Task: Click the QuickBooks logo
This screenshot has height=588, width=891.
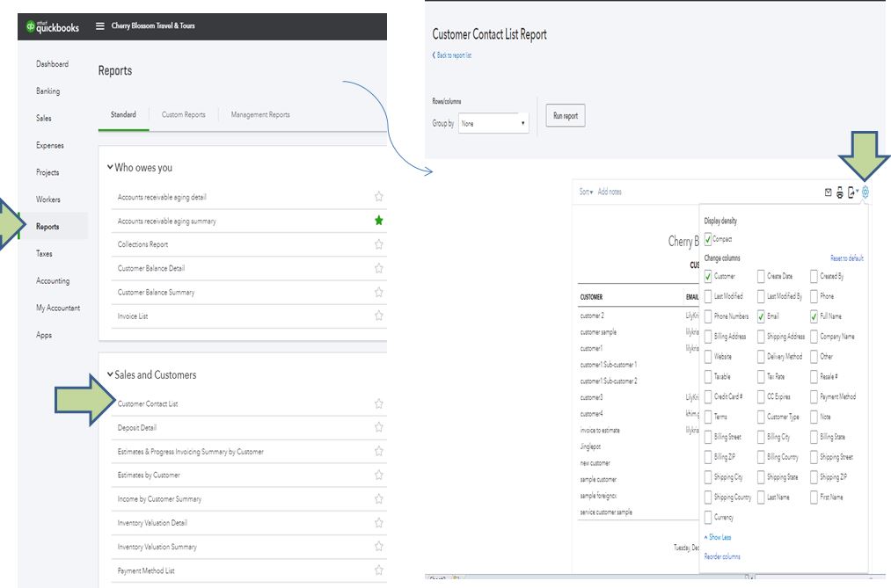Action: coord(52,26)
